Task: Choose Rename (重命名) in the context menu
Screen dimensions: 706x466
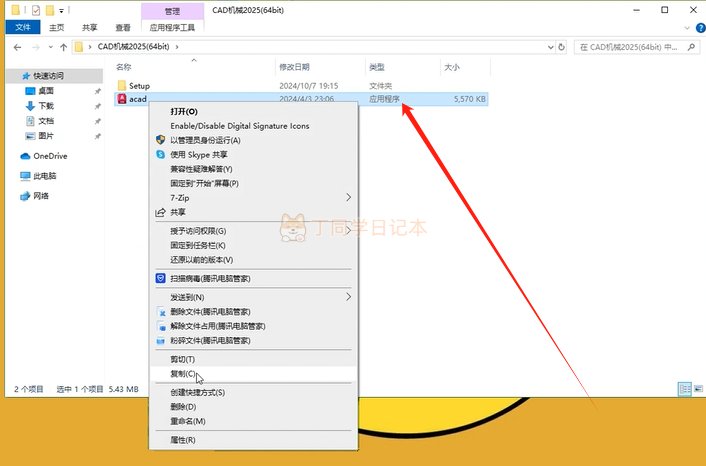Action: click(253, 421)
